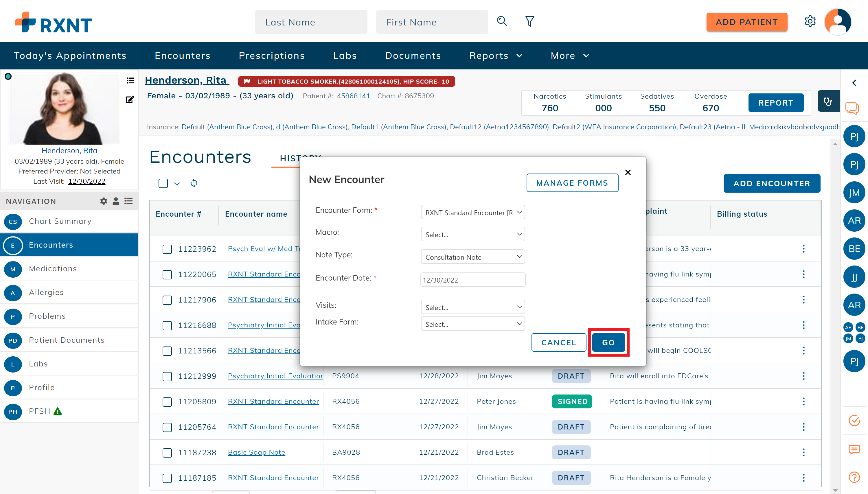The height and width of the screenshot is (494, 868).
Task: Click the edit patient pencil icon
Action: (130, 99)
